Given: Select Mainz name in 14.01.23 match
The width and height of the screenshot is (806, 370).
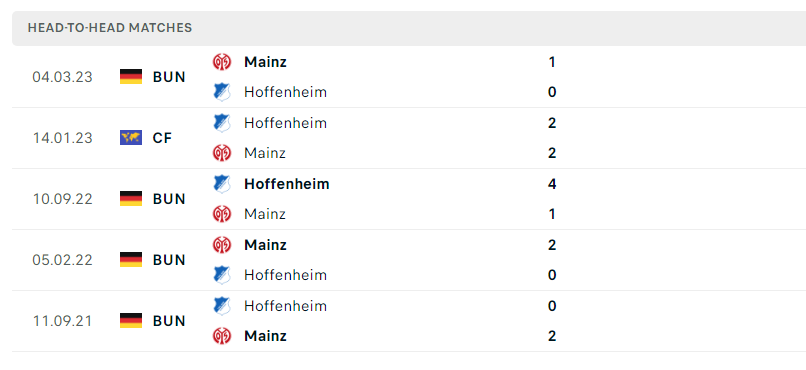Looking at the screenshot, I should click(x=265, y=153).
